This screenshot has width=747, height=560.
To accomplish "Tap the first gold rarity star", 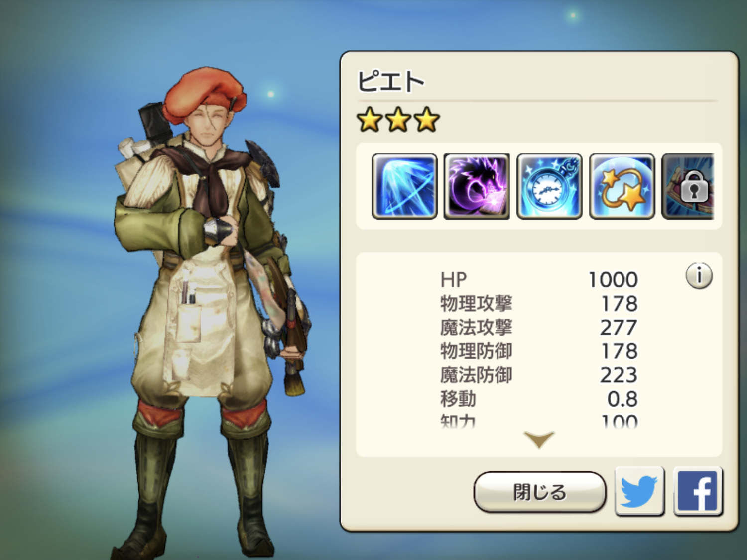I will (x=370, y=120).
